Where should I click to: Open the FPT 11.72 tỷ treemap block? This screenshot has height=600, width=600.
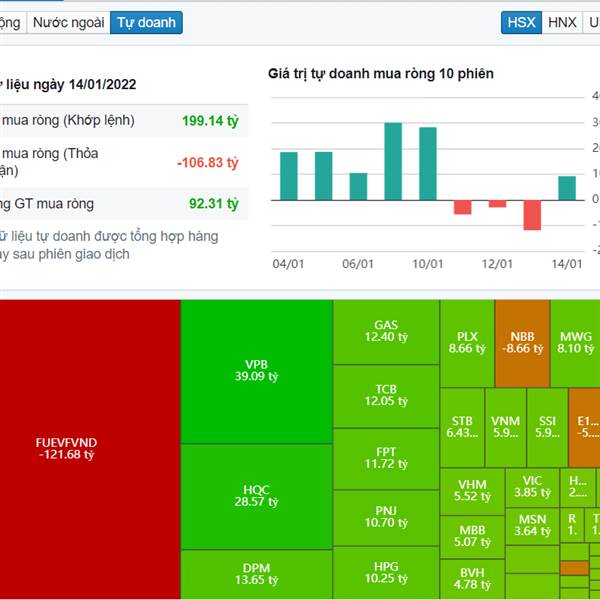[386, 459]
